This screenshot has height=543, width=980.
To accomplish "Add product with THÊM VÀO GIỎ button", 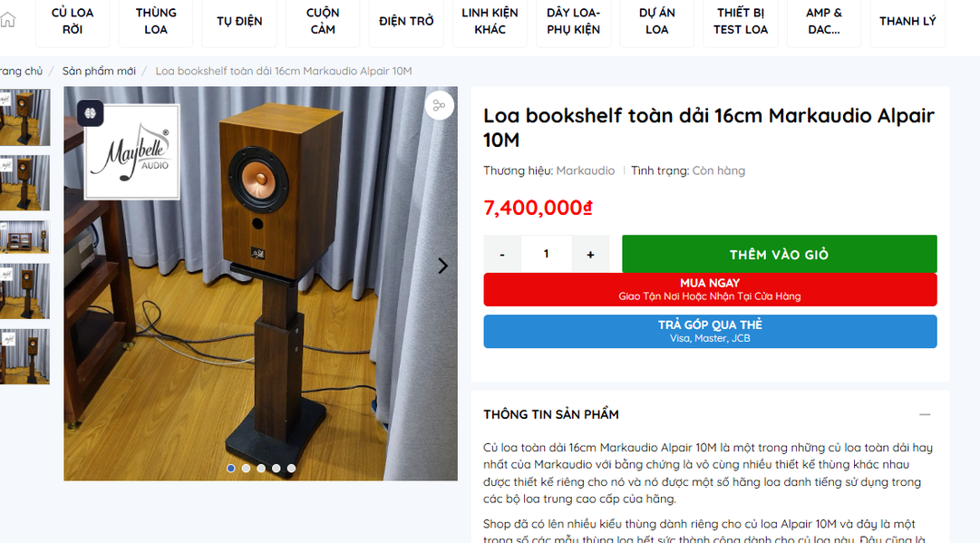I will pyautogui.click(x=780, y=254).
